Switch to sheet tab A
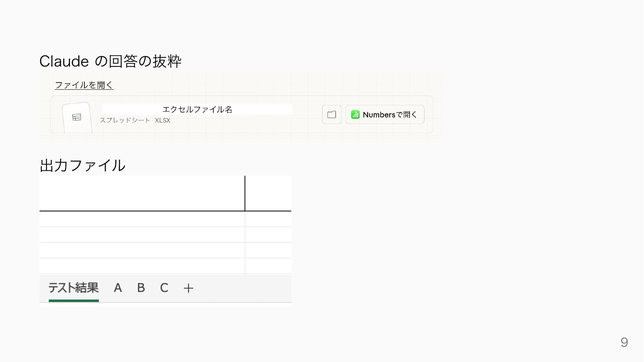This screenshot has width=644, height=362. point(118,288)
